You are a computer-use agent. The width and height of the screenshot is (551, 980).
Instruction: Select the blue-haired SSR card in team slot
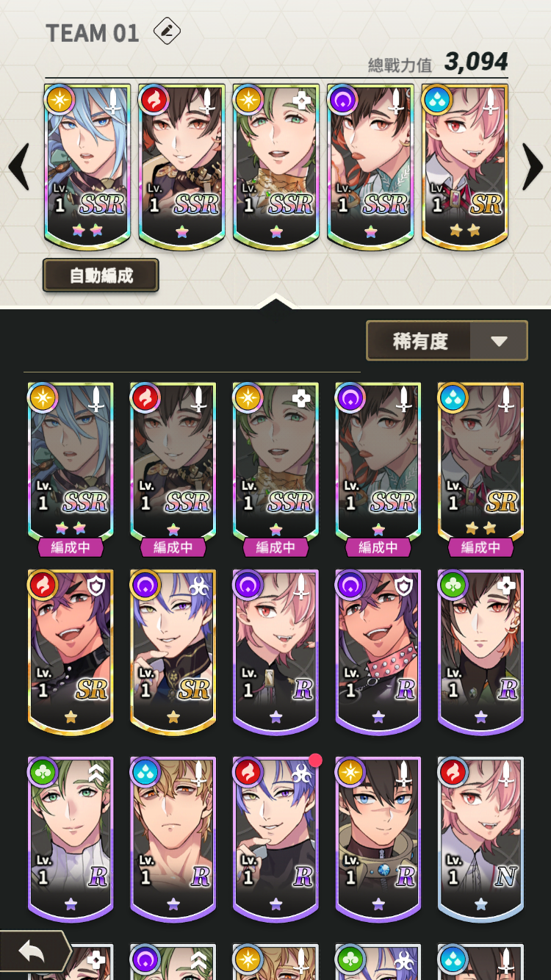pyautogui.click(x=87, y=167)
